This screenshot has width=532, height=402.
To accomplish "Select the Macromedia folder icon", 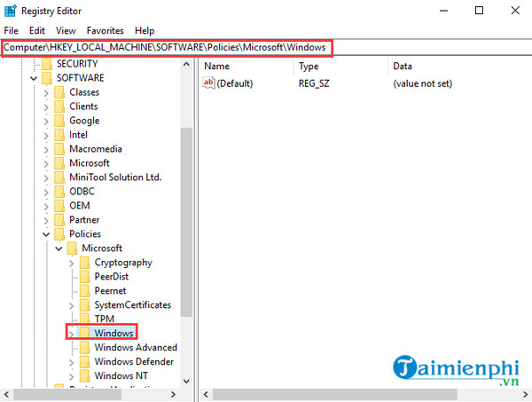I will (x=59, y=149).
